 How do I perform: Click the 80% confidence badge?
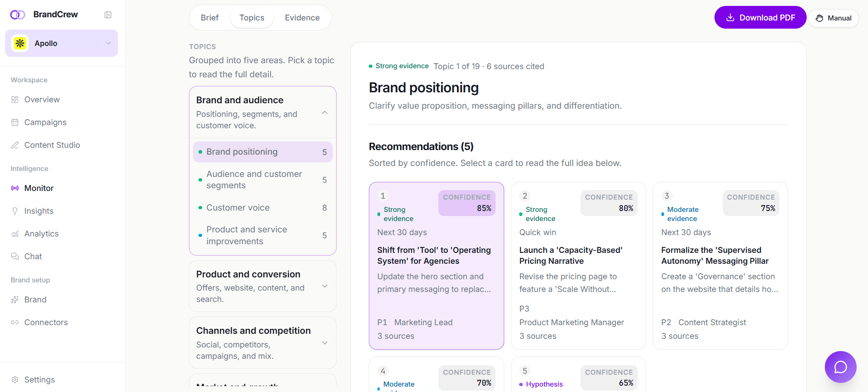tap(609, 203)
